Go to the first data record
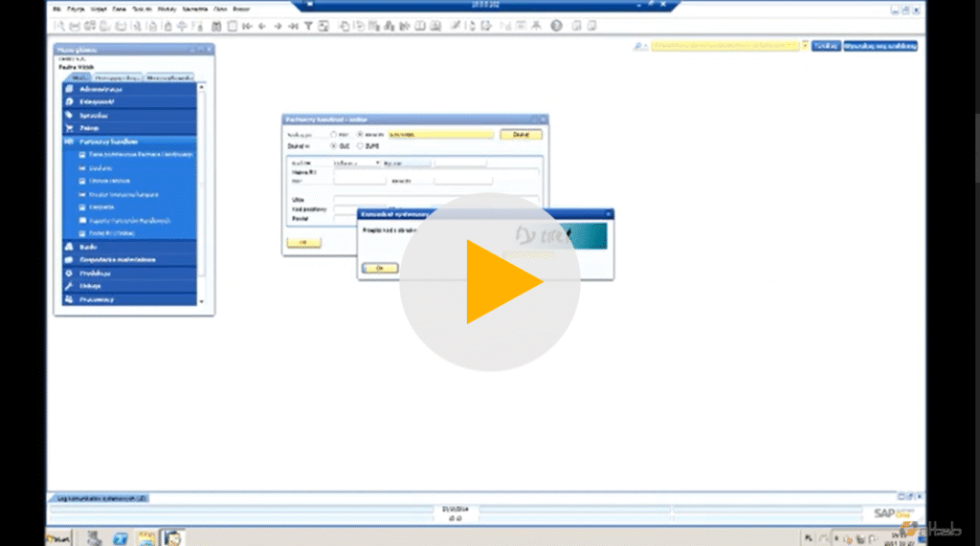 248,26
